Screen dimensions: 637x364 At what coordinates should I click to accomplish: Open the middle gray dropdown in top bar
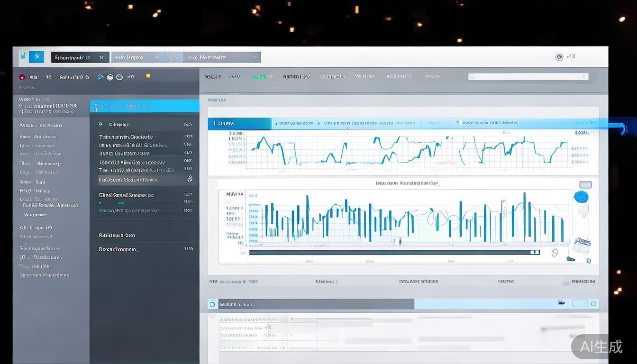147,57
